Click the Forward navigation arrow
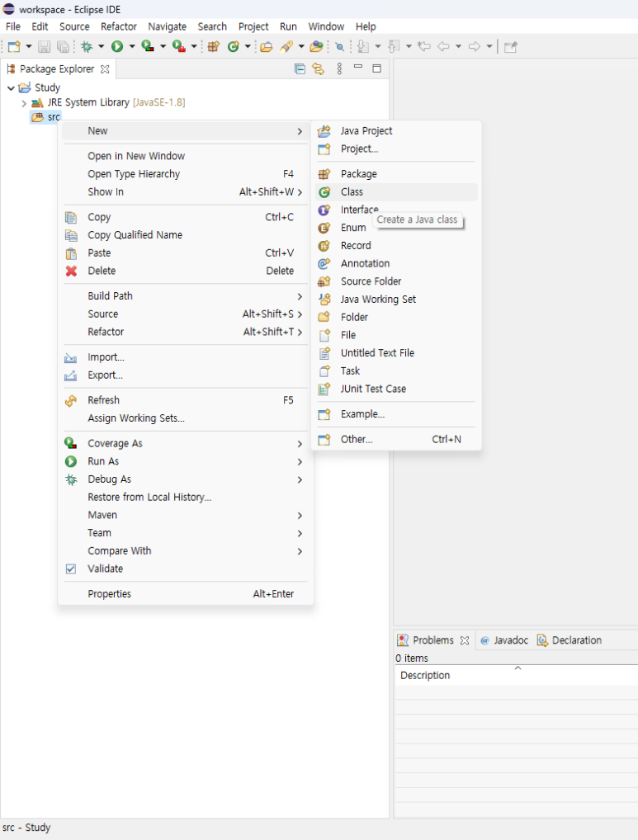 click(474, 46)
